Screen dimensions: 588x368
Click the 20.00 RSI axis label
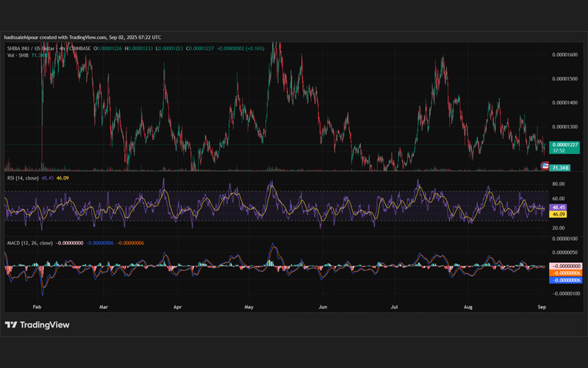pos(559,228)
